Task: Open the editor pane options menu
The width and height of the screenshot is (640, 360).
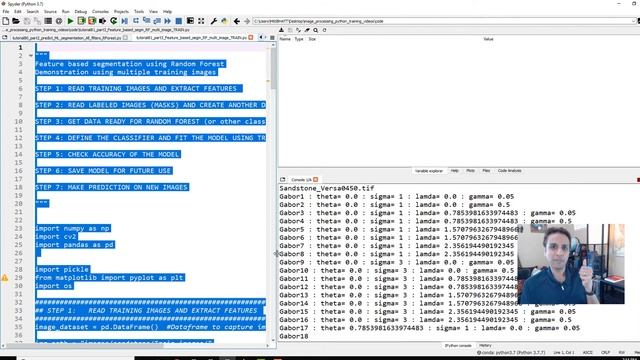Action: (x=272, y=38)
